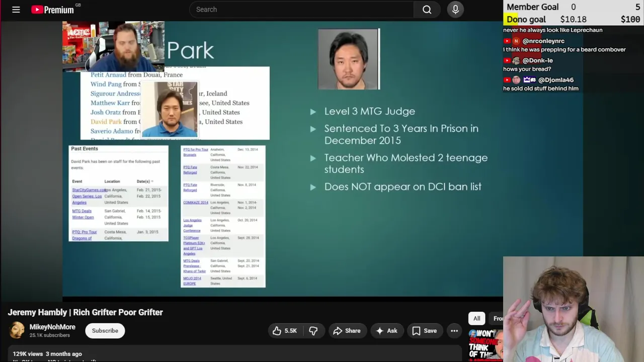Click the video title Jeremy Hambly
644x362 pixels.
point(85,312)
